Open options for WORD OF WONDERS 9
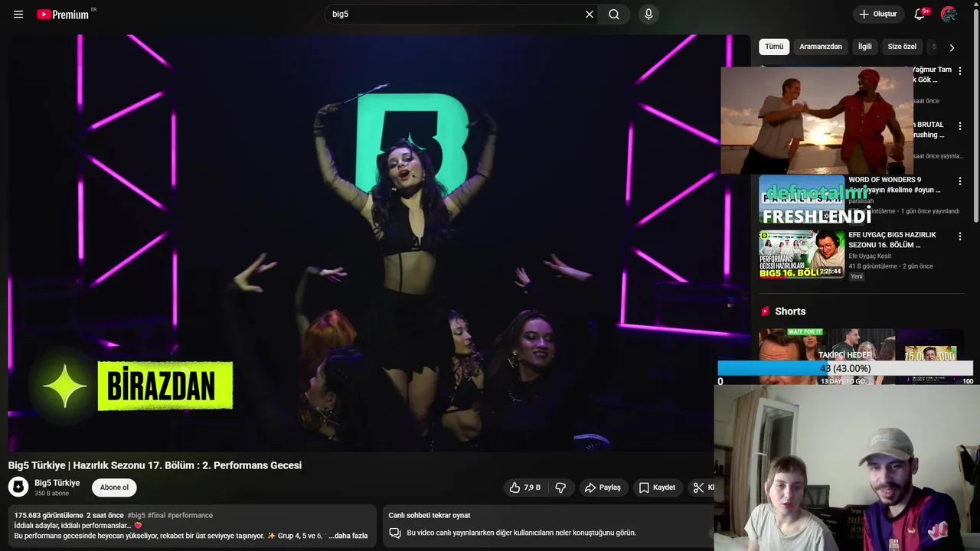 click(x=960, y=181)
